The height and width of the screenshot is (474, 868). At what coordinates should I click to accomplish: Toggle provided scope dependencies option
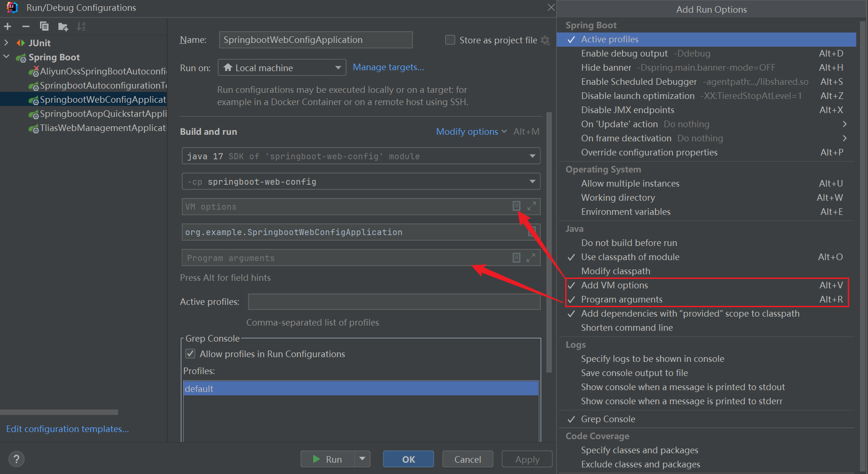(706, 313)
